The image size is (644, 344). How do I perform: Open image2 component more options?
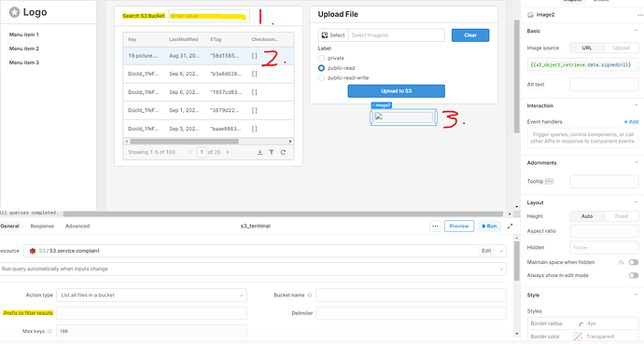pyautogui.click(x=640, y=15)
